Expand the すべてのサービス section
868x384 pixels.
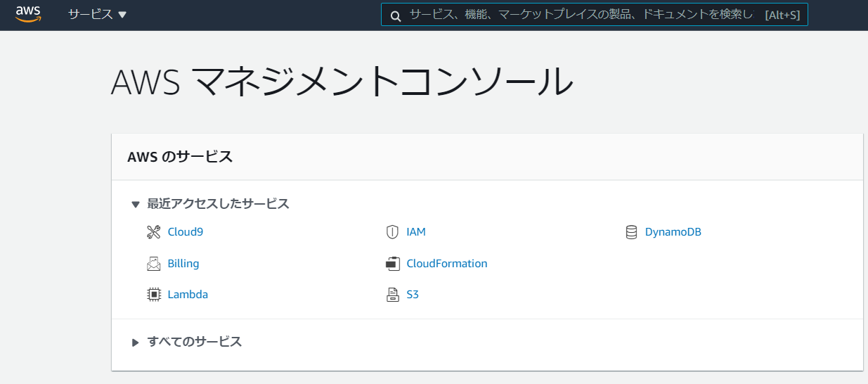(x=136, y=343)
